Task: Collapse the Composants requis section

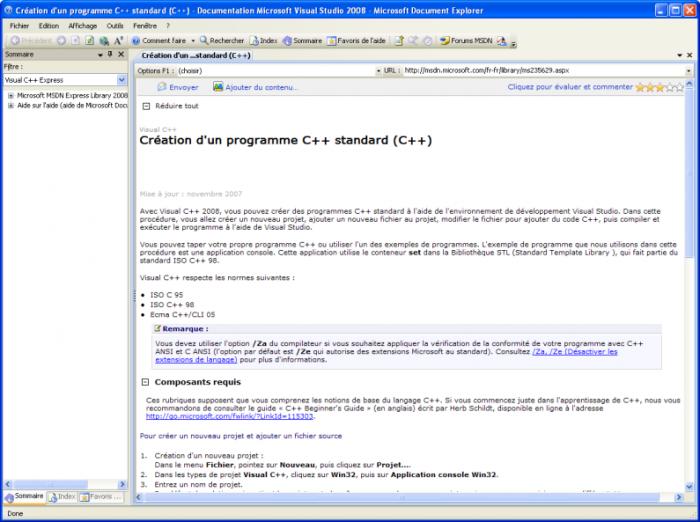Action: click(145, 382)
